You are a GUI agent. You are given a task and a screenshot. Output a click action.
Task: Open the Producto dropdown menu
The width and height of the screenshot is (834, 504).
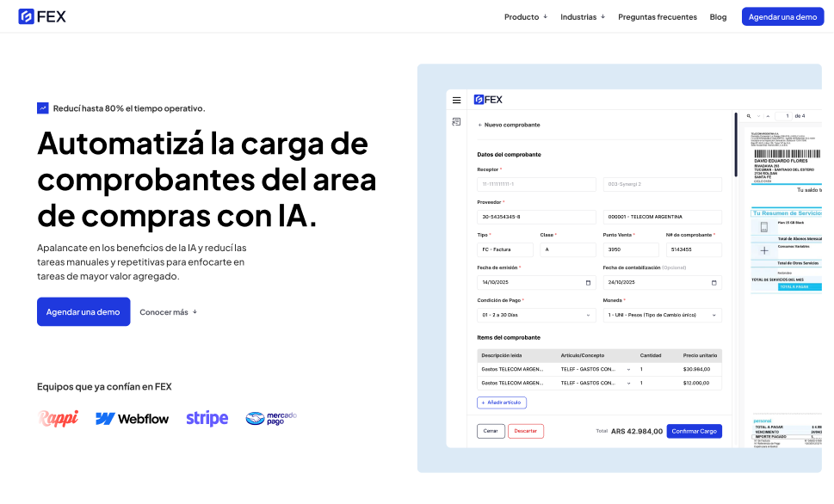[x=526, y=17]
